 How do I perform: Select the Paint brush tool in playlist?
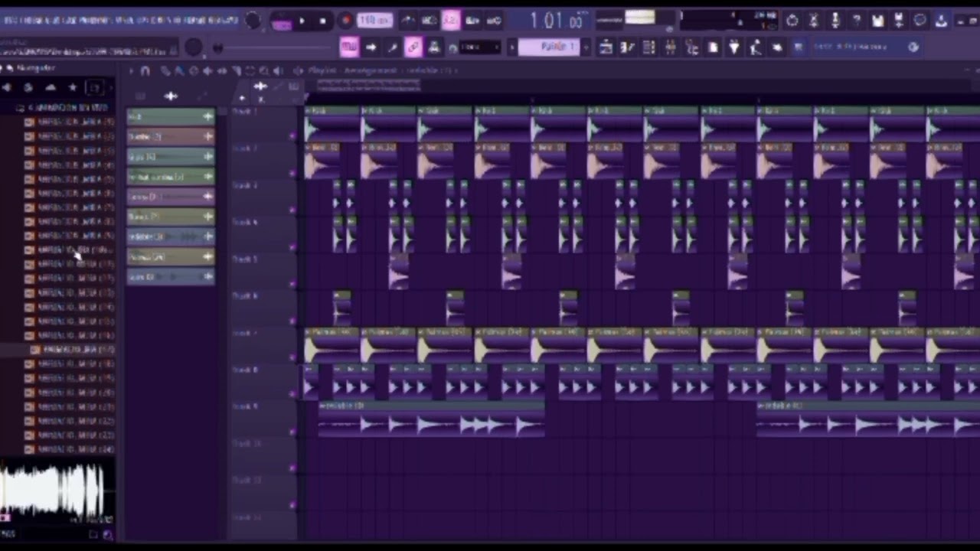coord(180,70)
